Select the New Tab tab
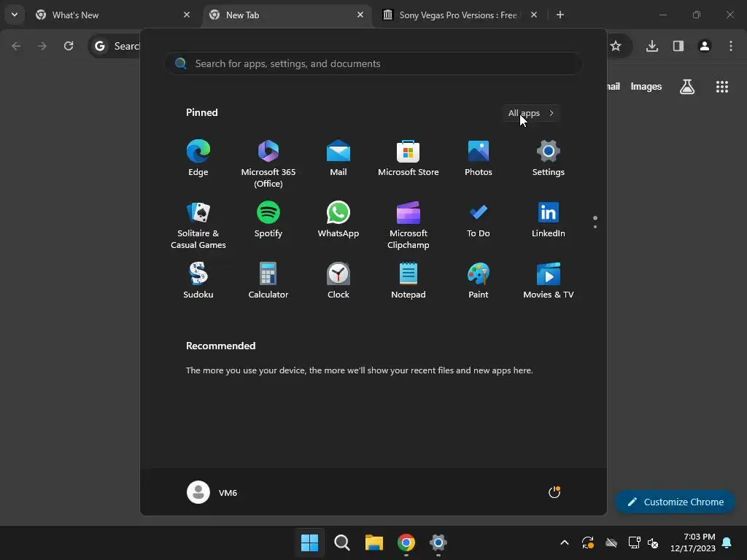The image size is (747, 560). 286,15
